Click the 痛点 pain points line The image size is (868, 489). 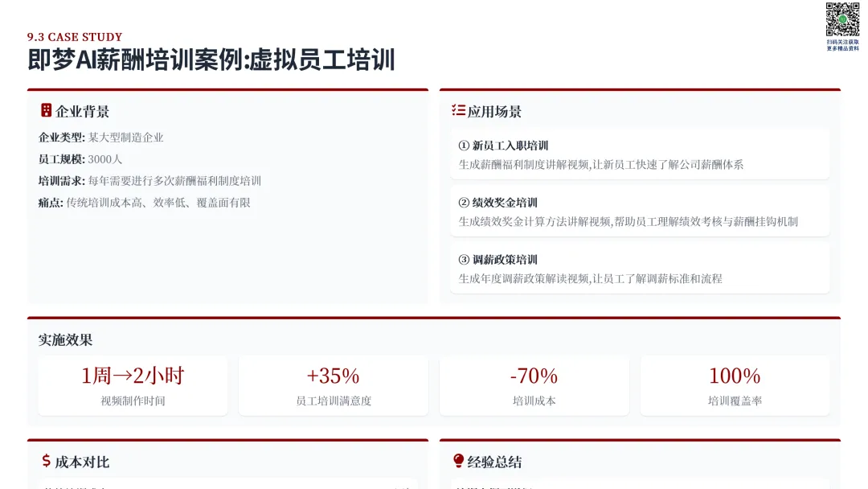pos(145,203)
